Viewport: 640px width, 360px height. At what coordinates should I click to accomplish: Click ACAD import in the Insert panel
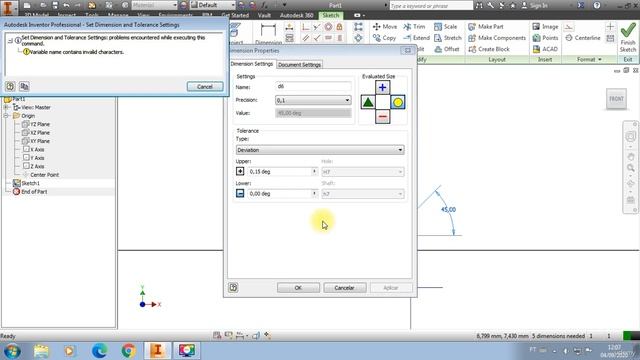click(545, 49)
